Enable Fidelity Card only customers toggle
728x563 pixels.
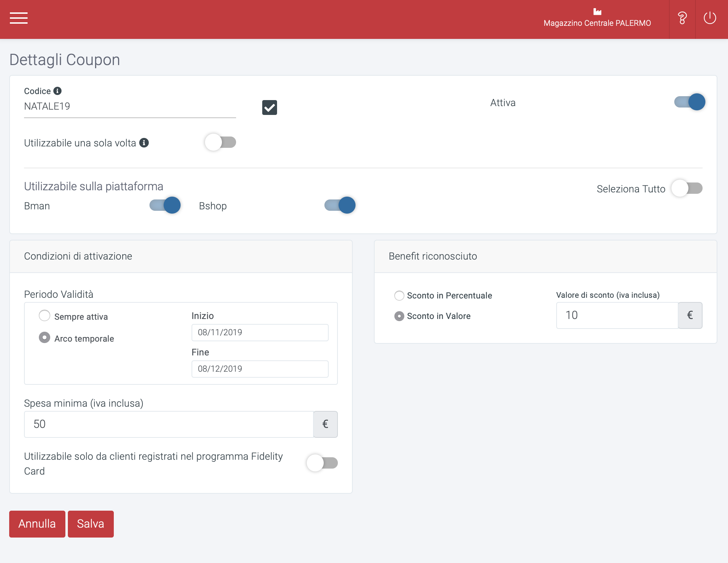point(322,463)
